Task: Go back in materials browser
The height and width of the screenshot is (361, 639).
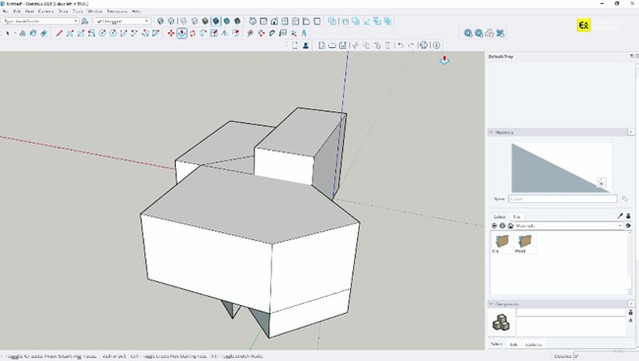Action: [x=494, y=226]
